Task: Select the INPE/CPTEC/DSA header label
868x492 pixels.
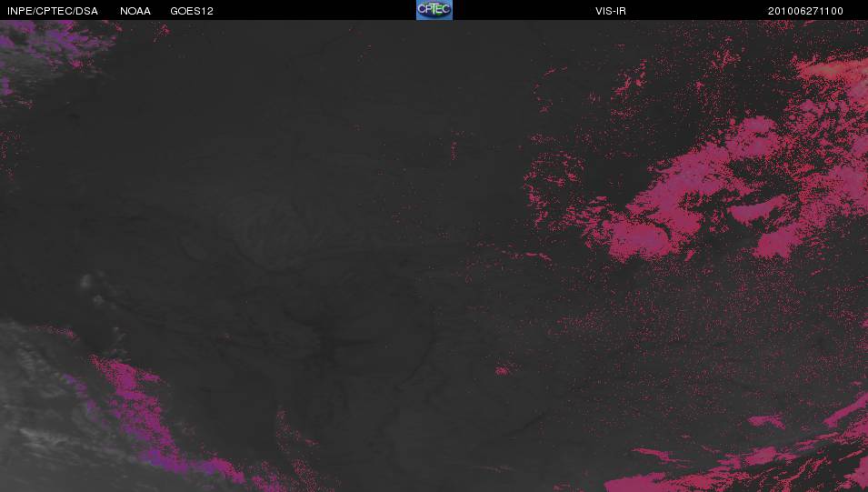Action: 53,11
